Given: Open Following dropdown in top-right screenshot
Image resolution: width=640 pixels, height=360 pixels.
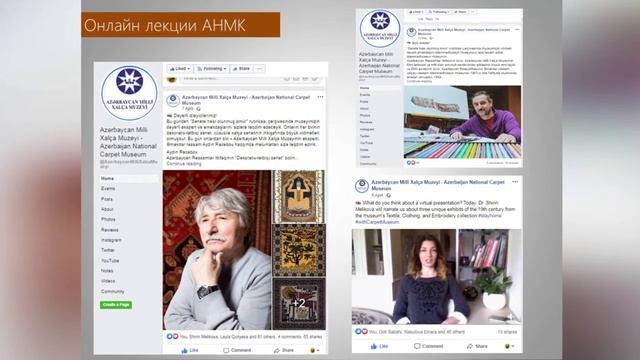Looking at the screenshot, I should [x=438, y=12].
